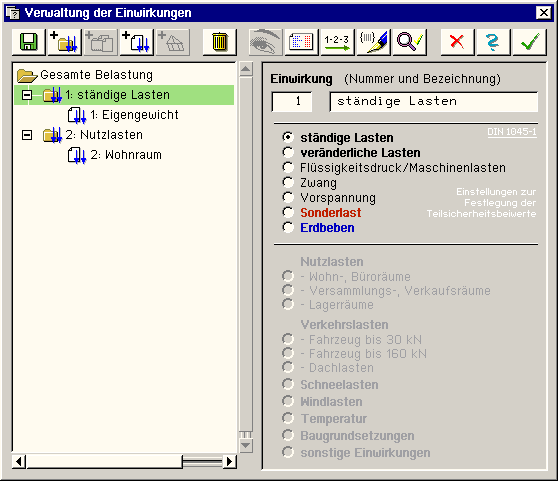The width and height of the screenshot is (558, 481).
Task: Open help with the blue question mark
Action: [x=493, y=42]
